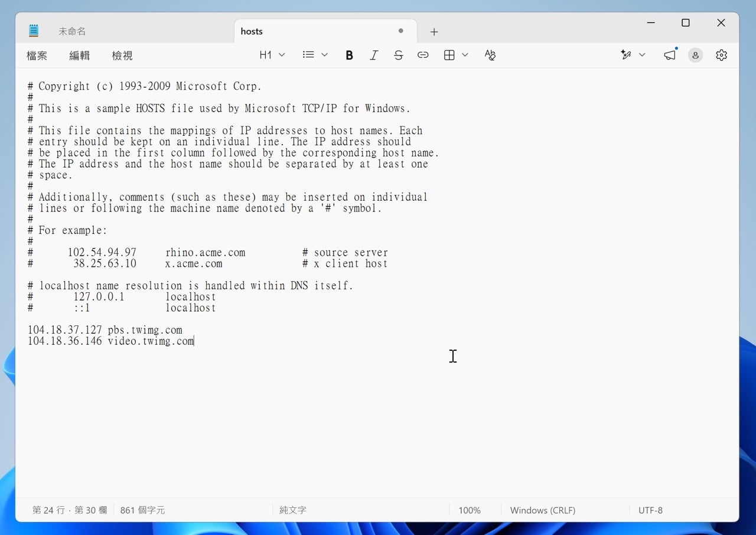Click the UTF-8 encoding status
Screen dimensions: 756x535
coord(650,510)
